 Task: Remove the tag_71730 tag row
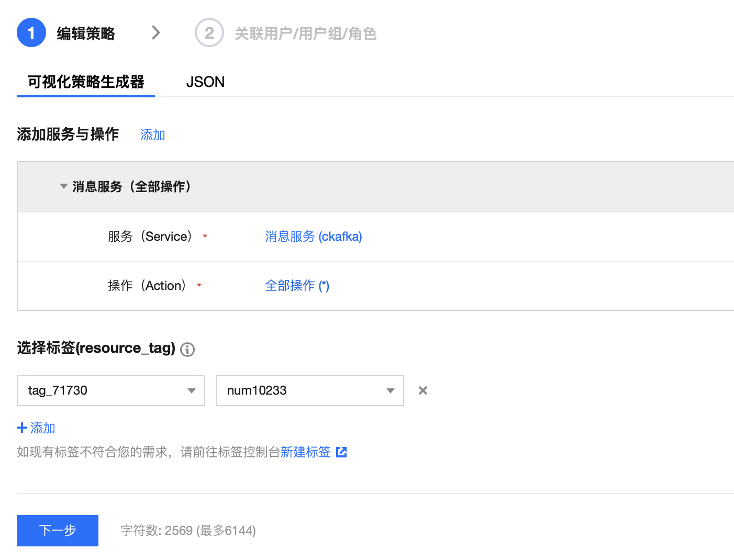point(423,390)
